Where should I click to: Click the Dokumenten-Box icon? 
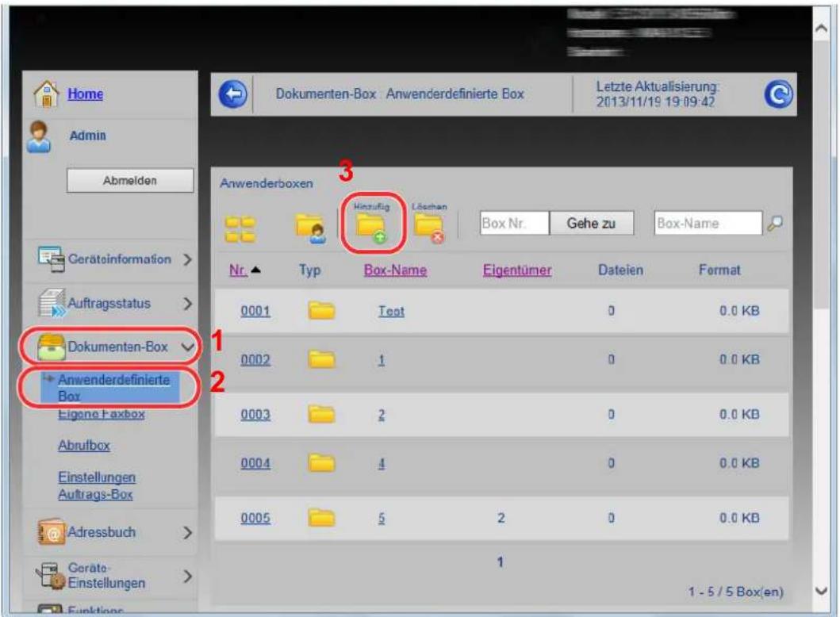52,347
